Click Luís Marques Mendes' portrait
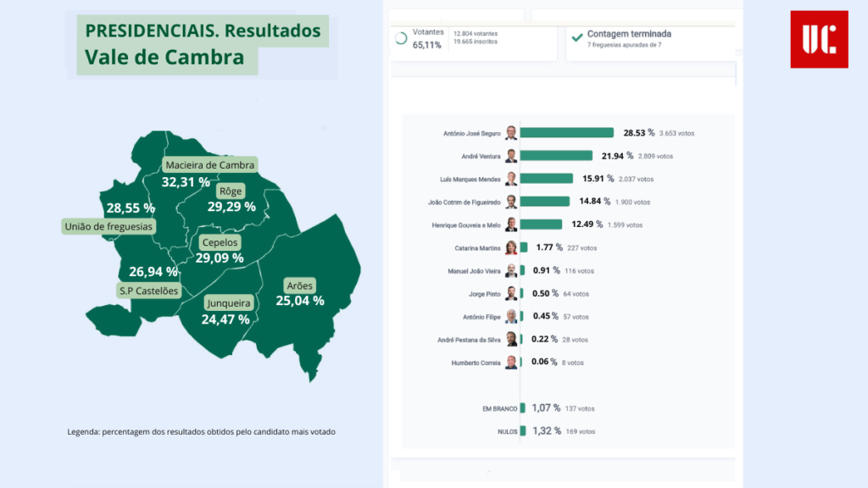Viewport: 868px width, 488px height. [511, 179]
